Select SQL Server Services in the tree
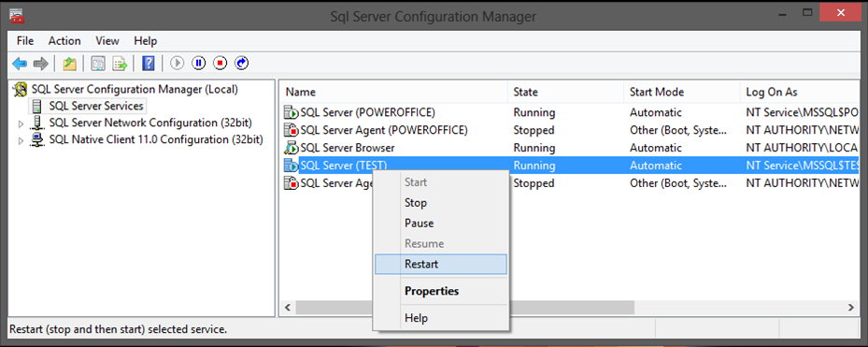Image resolution: width=868 pixels, height=347 pixels. [x=95, y=106]
